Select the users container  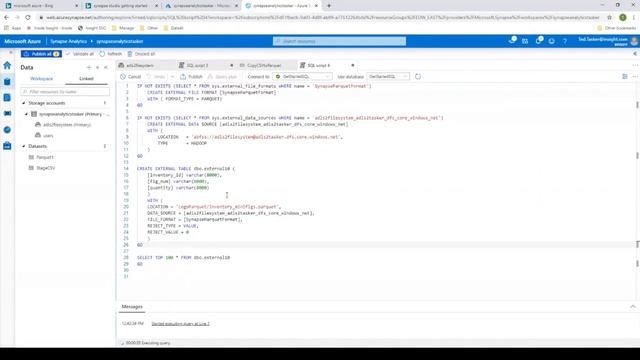pos(44,136)
